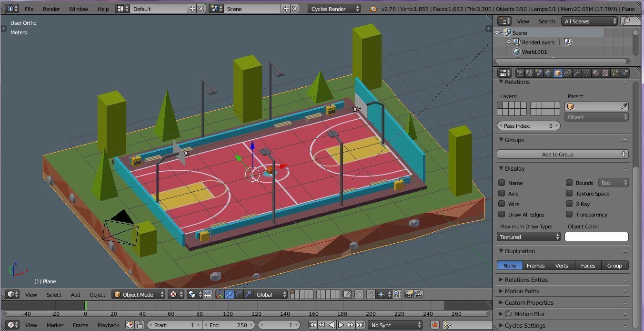Screen dimensions: 644x331
Task: Open the Add menu in 3D view header
Action: [75, 294]
